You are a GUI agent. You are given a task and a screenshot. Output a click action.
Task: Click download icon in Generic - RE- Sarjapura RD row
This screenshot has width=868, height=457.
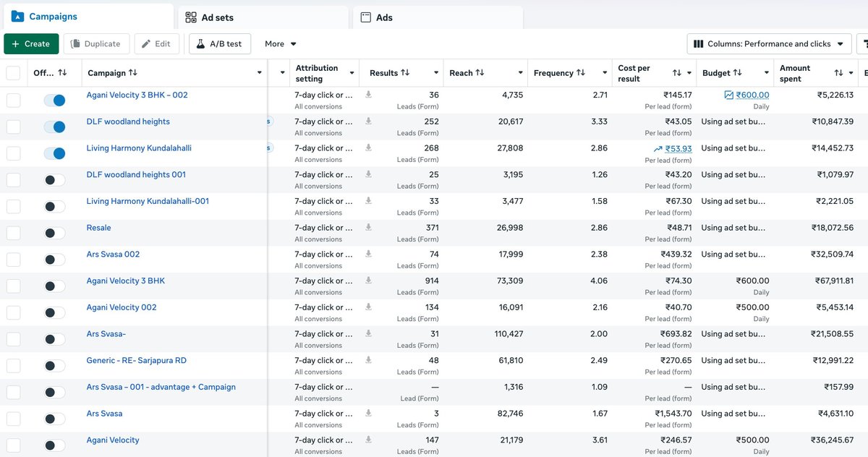coord(368,360)
